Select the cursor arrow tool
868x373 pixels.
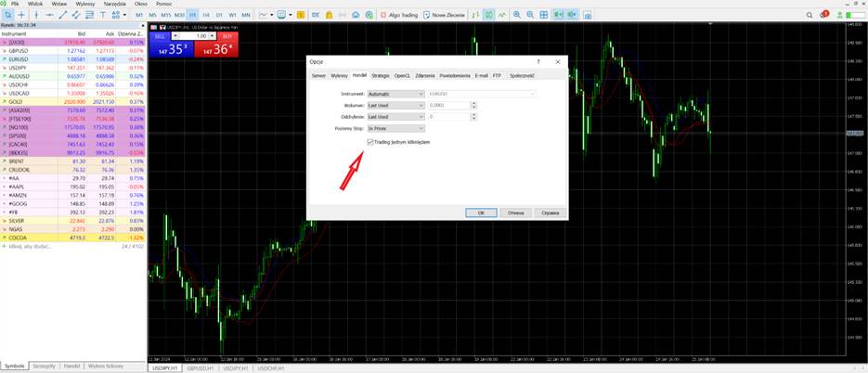8,15
